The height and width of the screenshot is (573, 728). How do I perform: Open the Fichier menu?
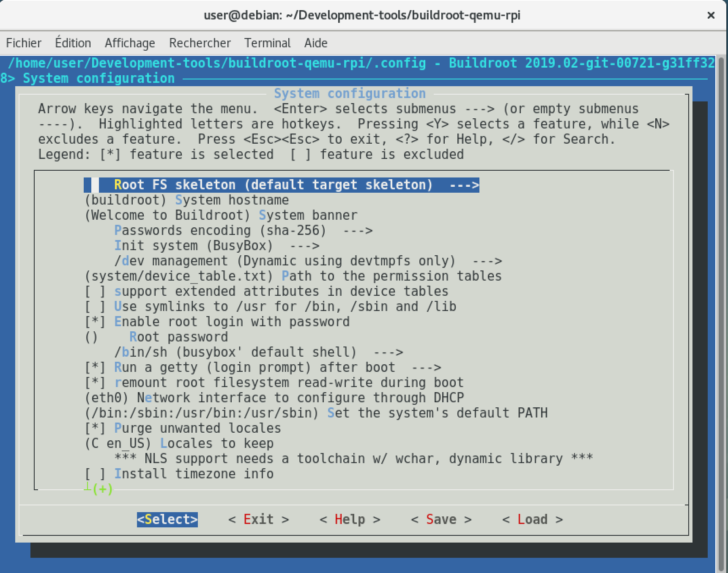pyautogui.click(x=24, y=43)
